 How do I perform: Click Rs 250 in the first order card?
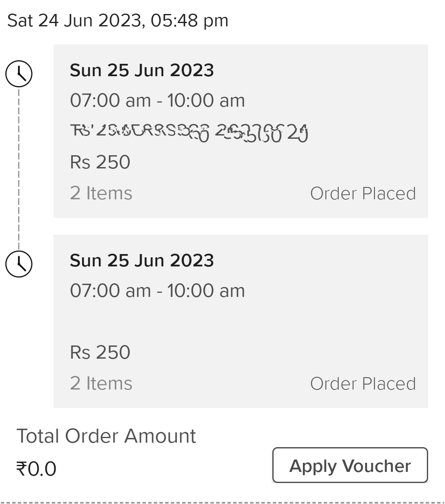100,162
